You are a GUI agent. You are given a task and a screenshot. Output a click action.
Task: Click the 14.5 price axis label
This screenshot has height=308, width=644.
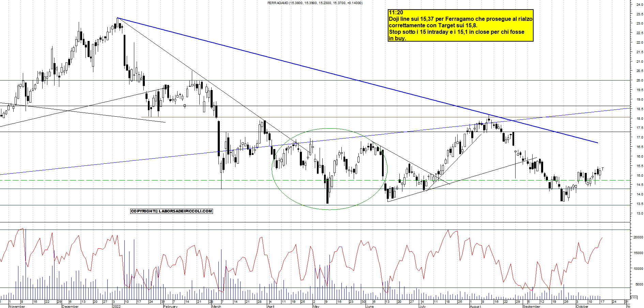click(640, 185)
